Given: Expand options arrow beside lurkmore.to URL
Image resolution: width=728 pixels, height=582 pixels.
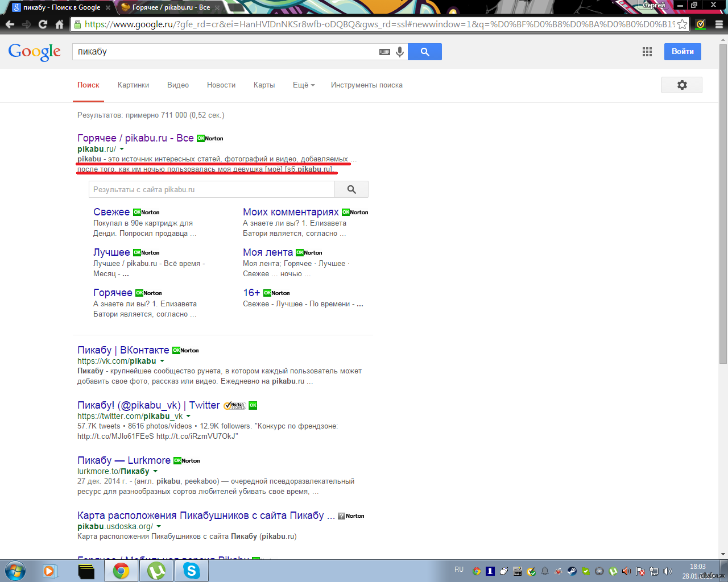Looking at the screenshot, I should (155, 471).
